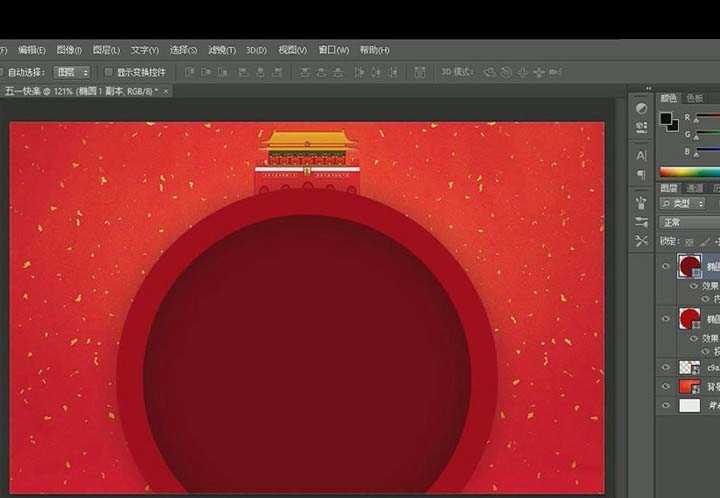The width and height of the screenshot is (720, 498).
Task: Hide the background image layer
Action: click(666, 386)
